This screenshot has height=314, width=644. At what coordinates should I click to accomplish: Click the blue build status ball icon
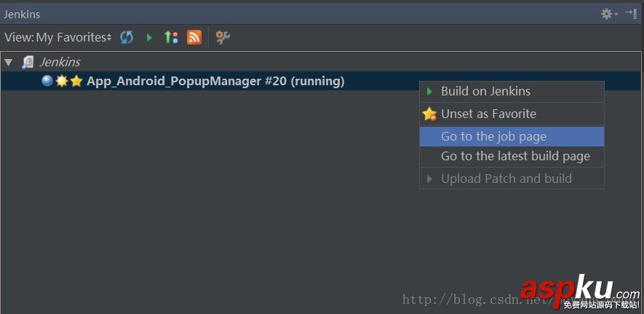click(47, 81)
